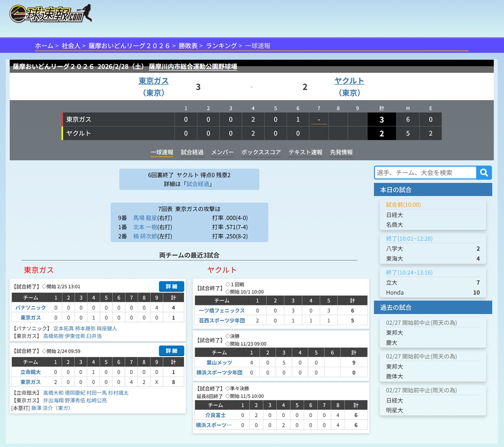Open the テキスト速報 tab
The image size is (504, 447).
point(305,152)
